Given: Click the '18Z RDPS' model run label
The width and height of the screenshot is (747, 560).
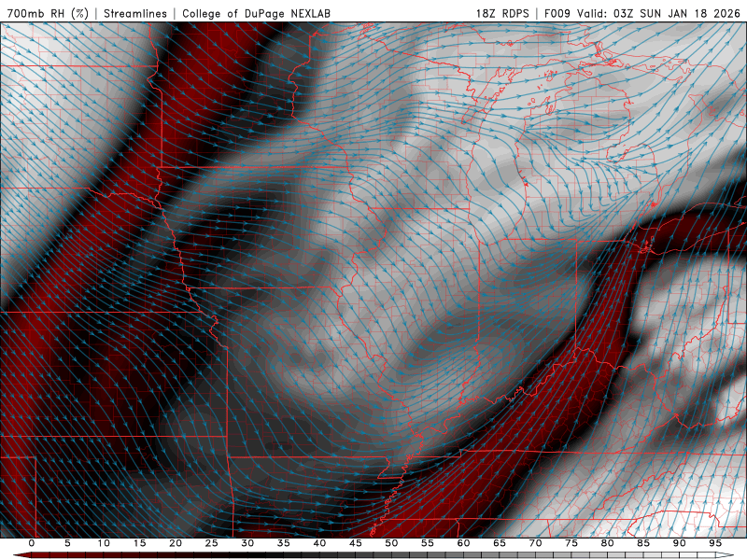Looking at the screenshot, I should [502, 13].
